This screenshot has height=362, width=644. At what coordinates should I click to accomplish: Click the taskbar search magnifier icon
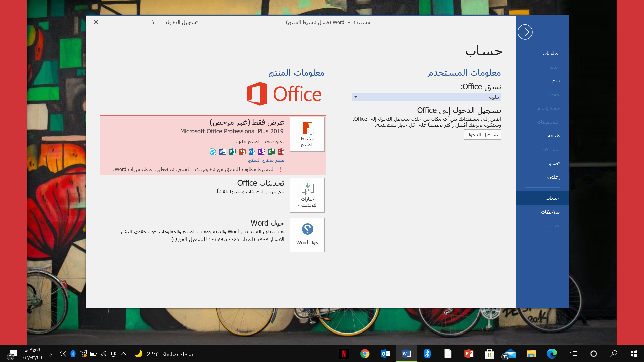click(614, 354)
